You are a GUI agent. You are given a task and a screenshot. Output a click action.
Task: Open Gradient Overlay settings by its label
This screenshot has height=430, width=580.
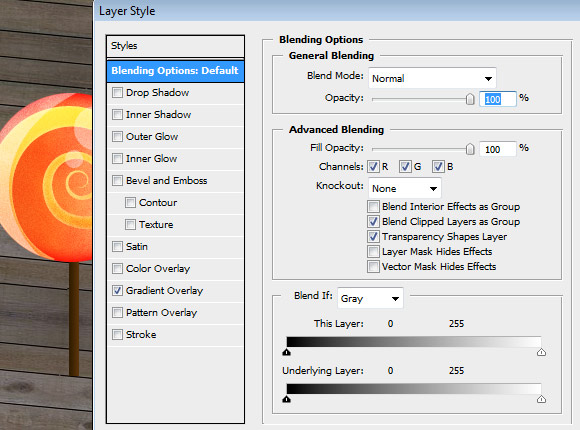165,291
